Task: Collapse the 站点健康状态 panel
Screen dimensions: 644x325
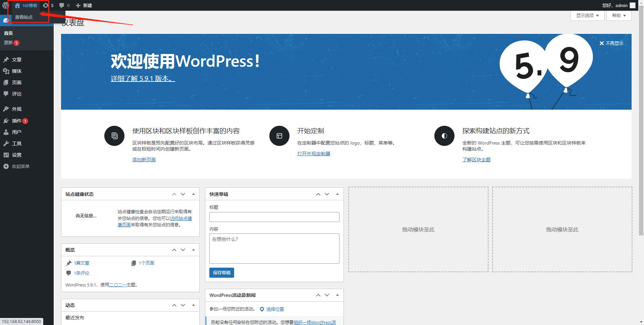Action: coord(194,194)
